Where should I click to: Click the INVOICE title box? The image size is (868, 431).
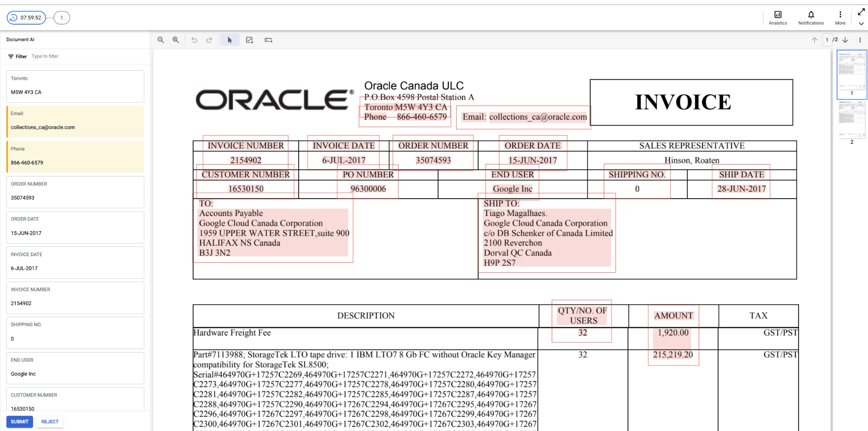coord(691,102)
